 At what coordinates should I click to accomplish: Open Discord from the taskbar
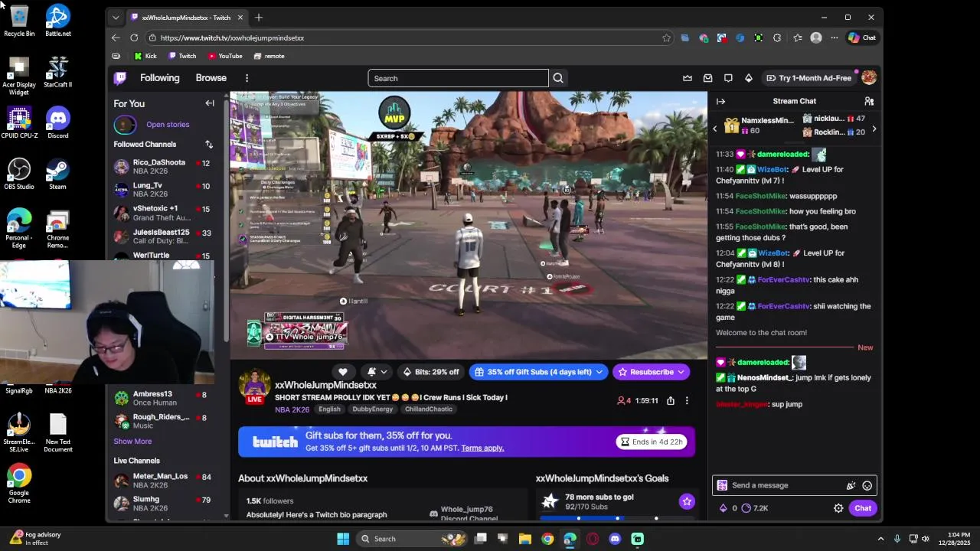[x=615, y=539]
